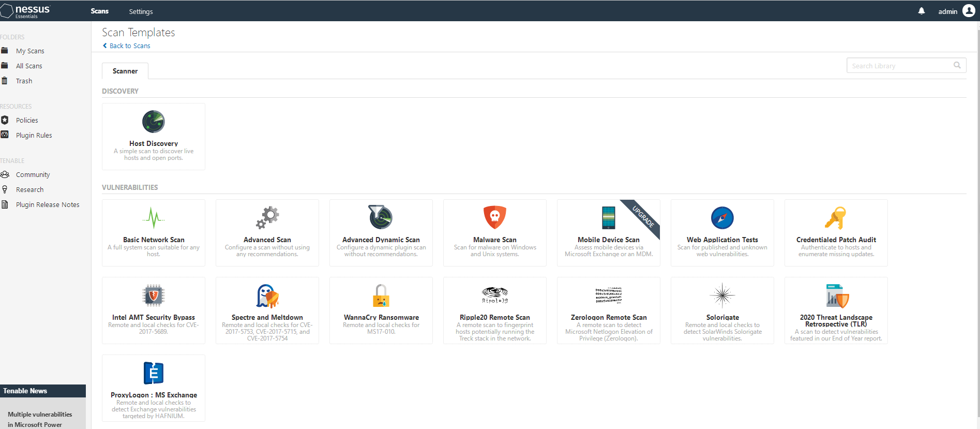Open notifications bell icon
The image size is (980, 429).
pyautogui.click(x=922, y=11)
